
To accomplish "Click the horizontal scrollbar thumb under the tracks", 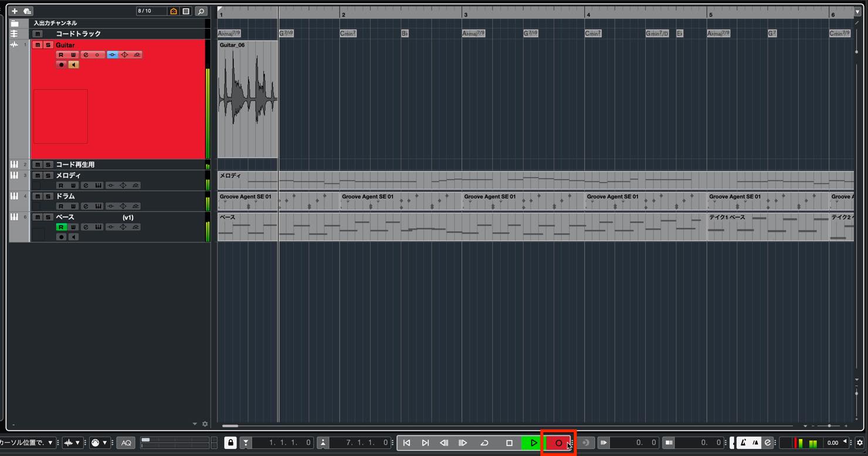I will pos(230,425).
